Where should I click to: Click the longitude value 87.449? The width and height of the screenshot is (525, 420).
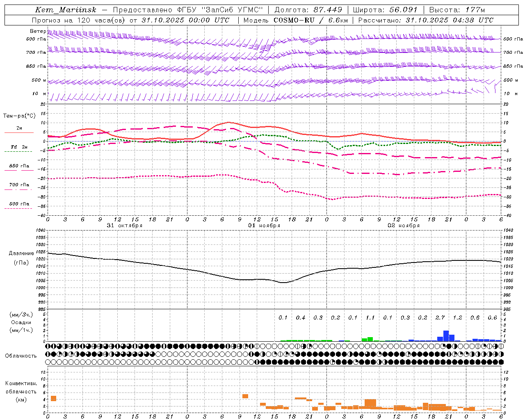pyautogui.click(x=328, y=10)
